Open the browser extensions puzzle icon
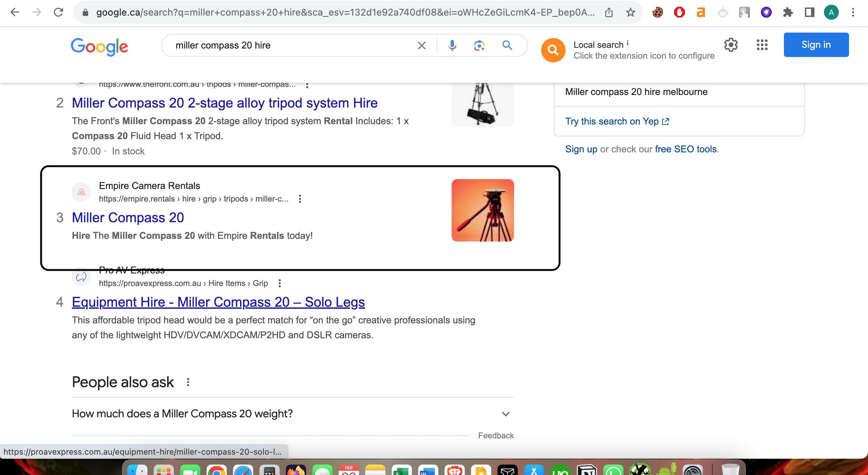868x475 pixels. click(x=788, y=13)
